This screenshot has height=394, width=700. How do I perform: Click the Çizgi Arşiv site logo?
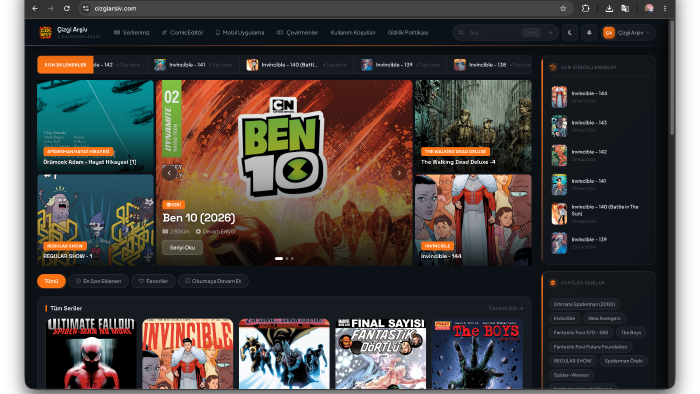[x=46, y=33]
